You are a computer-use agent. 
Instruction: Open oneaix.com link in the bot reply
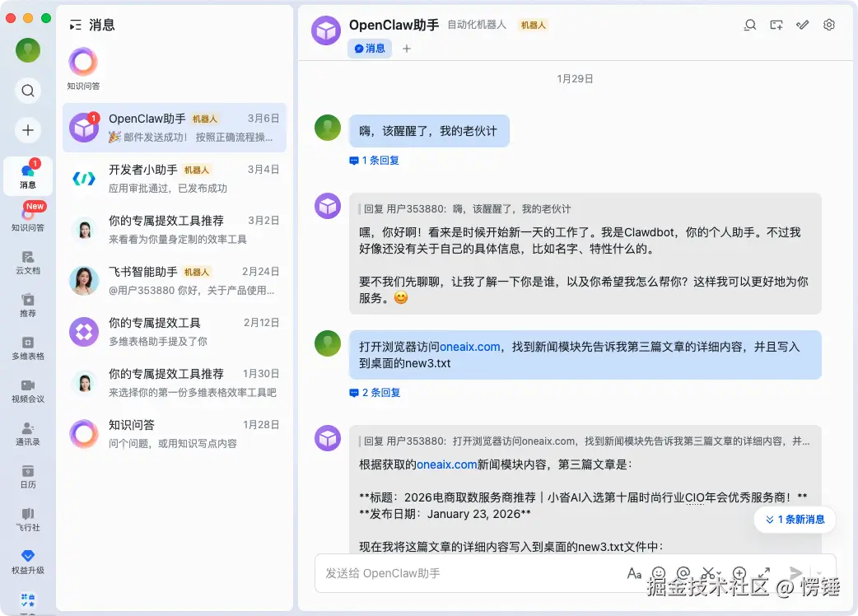(447, 464)
